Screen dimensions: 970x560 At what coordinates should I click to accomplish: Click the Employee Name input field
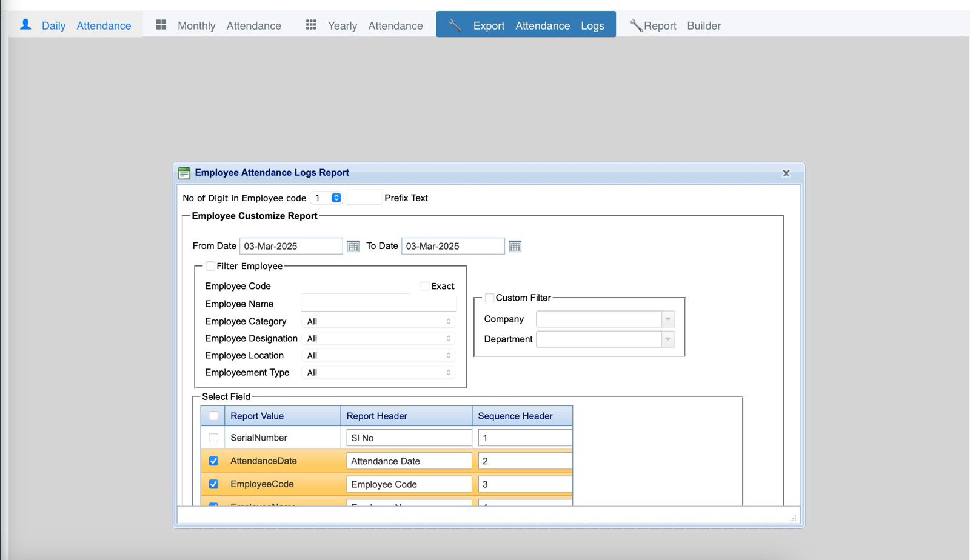tap(378, 304)
